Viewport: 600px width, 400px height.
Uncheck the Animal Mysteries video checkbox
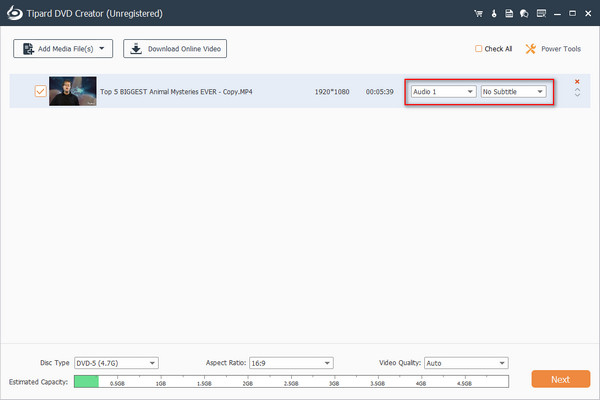pyautogui.click(x=41, y=91)
